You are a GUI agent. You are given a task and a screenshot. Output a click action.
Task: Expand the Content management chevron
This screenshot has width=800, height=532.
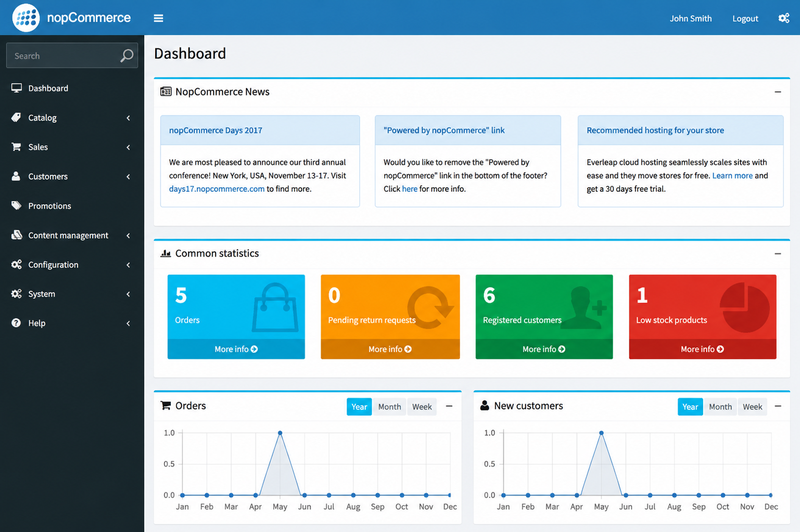point(128,235)
